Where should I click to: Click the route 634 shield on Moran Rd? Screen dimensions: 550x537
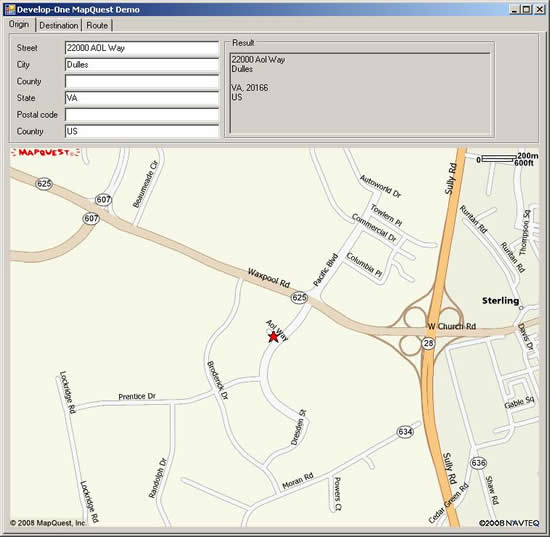pos(405,431)
